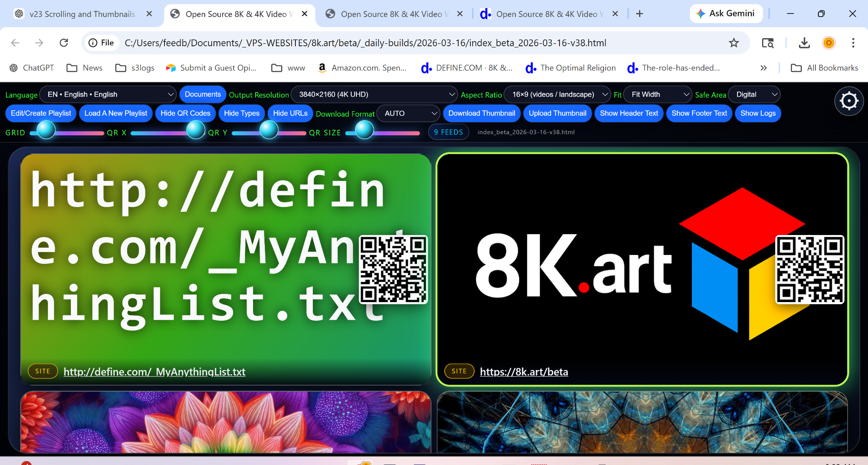Toggle Show Footer Text
The height and width of the screenshot is (465, 868).
coord(699,113)
